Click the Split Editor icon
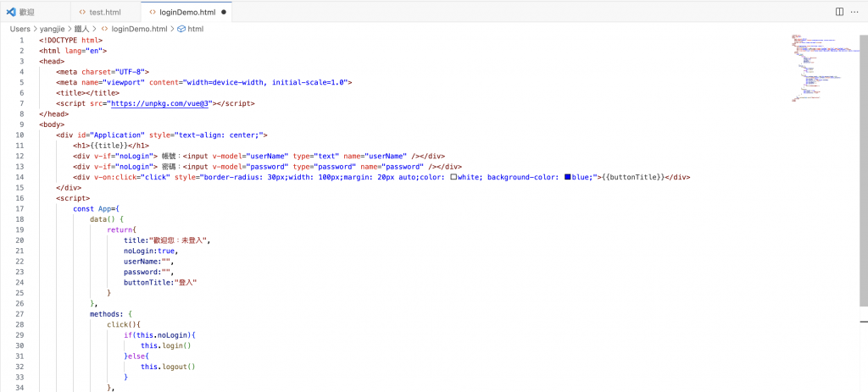Screen dimensions: 868x392 coord(840,12)
